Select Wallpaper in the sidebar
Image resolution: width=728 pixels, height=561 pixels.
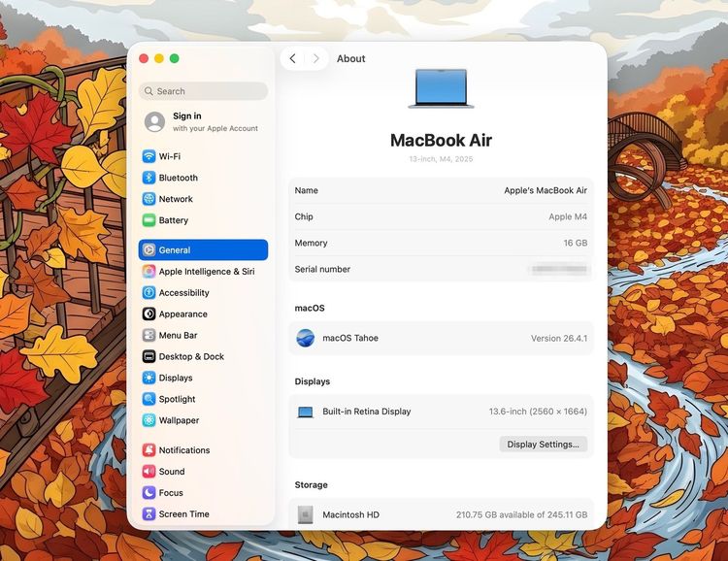pyautogui.click(x=204, y=420)
